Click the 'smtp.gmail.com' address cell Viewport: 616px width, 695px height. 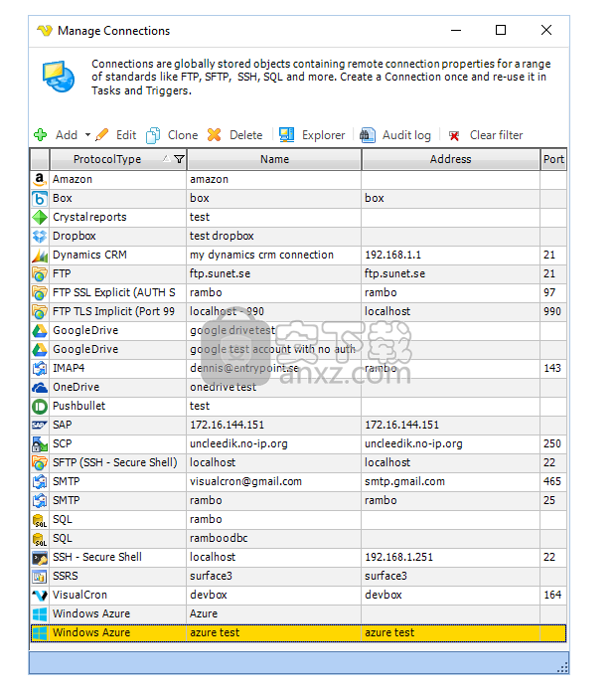451,481
